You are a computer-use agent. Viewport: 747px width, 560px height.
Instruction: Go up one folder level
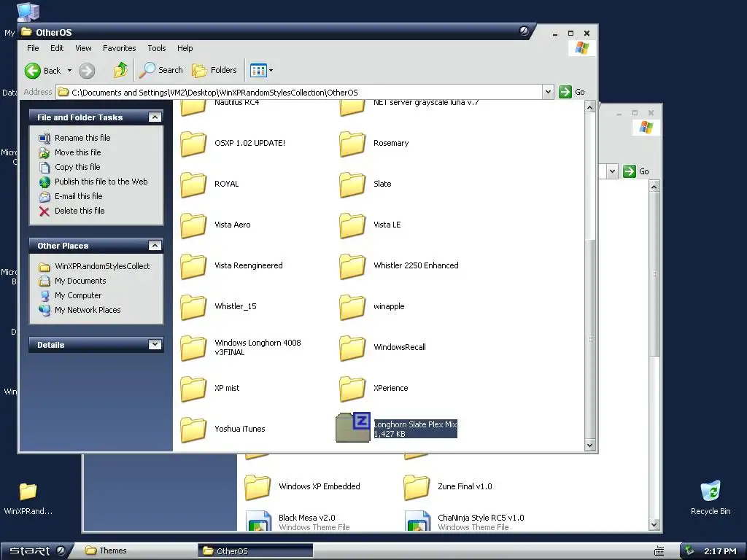coord(121,70)
